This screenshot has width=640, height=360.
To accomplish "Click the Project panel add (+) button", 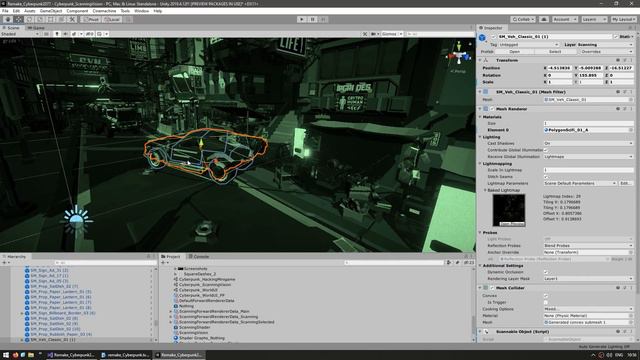I will 163,263.
